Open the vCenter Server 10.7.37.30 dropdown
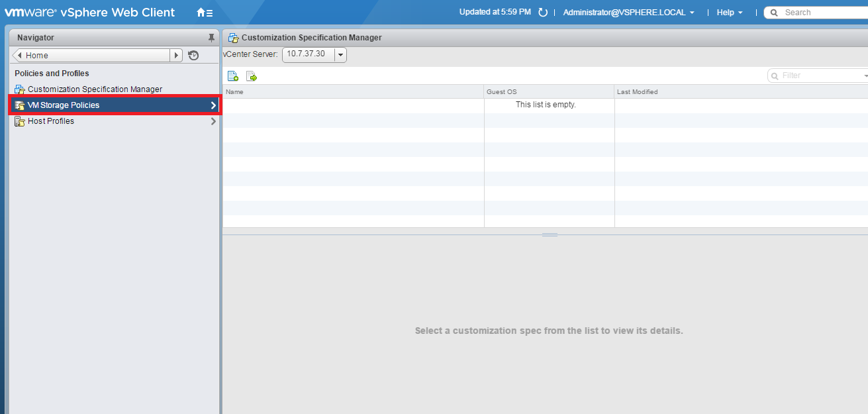 point(314,54)
